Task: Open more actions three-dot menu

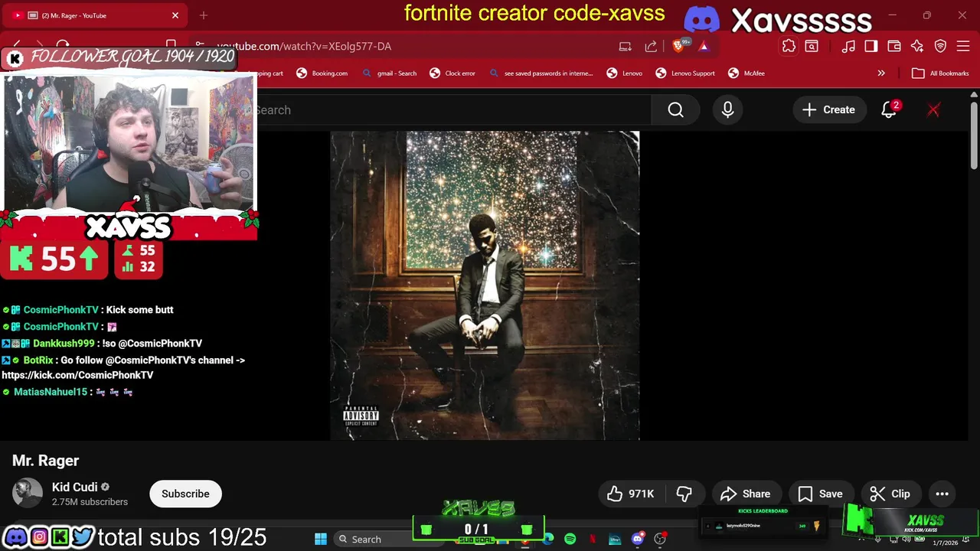Action: [942, 494]
